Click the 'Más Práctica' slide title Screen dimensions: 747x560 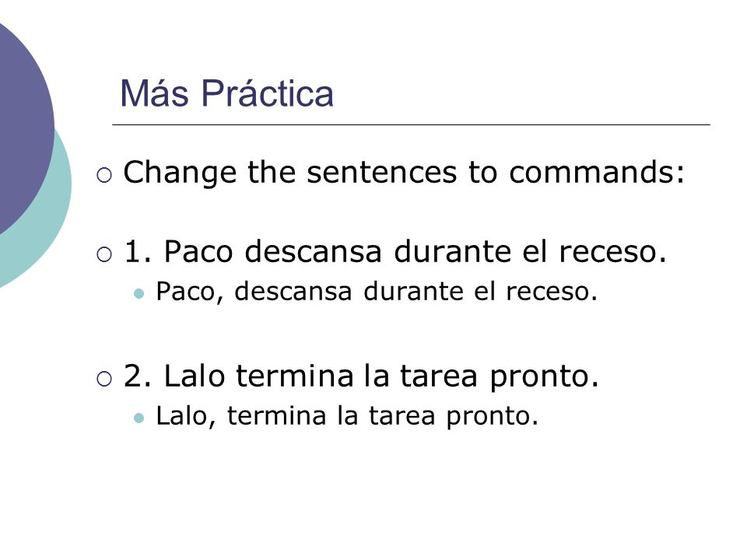[x=226, y=93]
